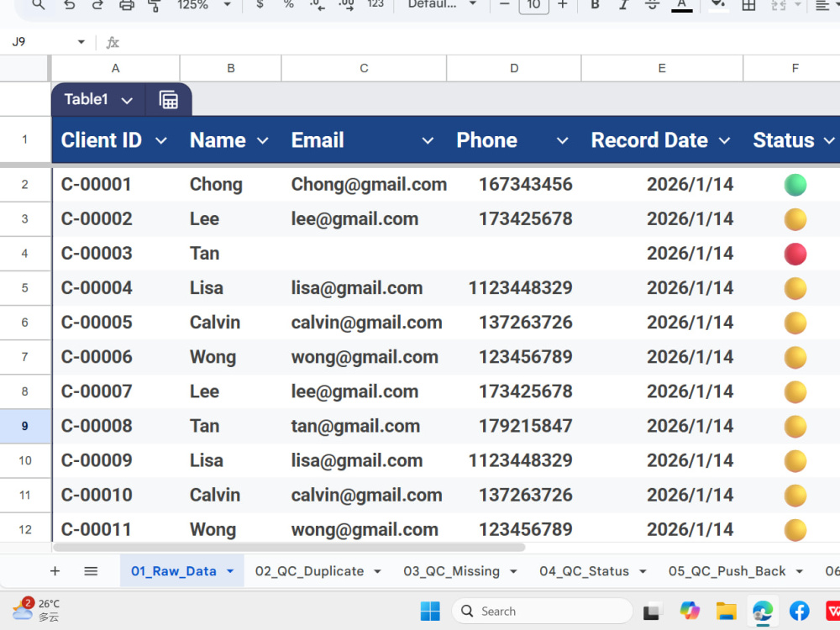The height and width of the screenshot is (630, 840).
Task: Open Facebook from the taskbar
Action: click(800, 611)
